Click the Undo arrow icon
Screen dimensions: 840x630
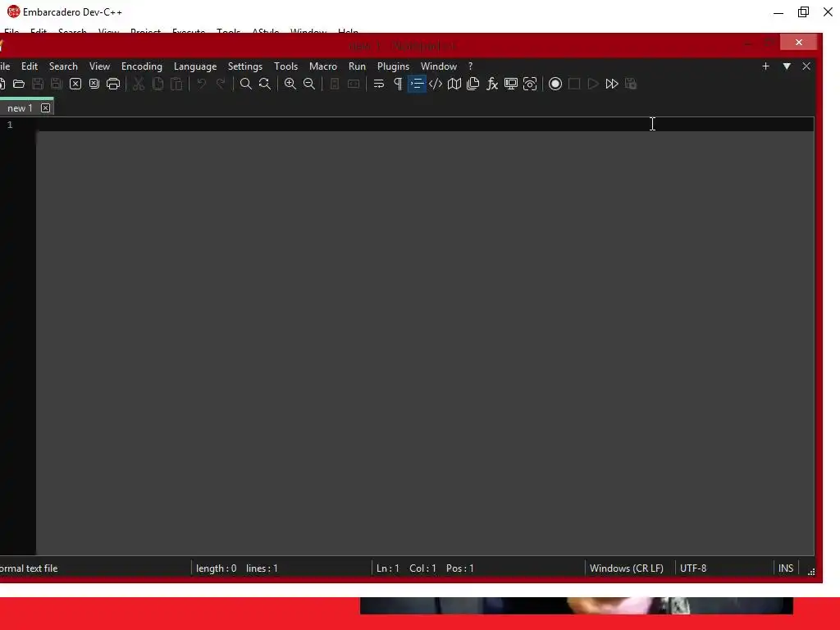coord(202,84)
